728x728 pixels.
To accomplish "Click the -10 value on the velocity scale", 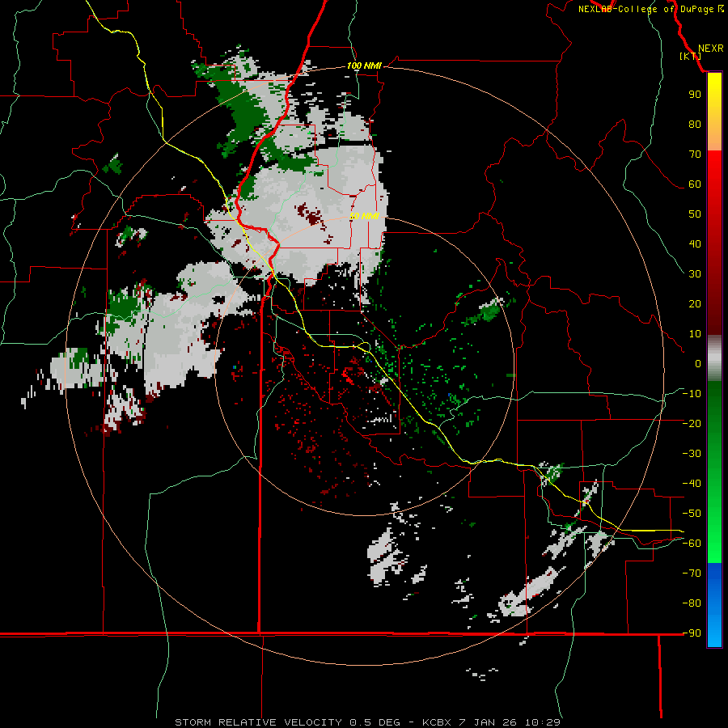I will pos(692,394).
